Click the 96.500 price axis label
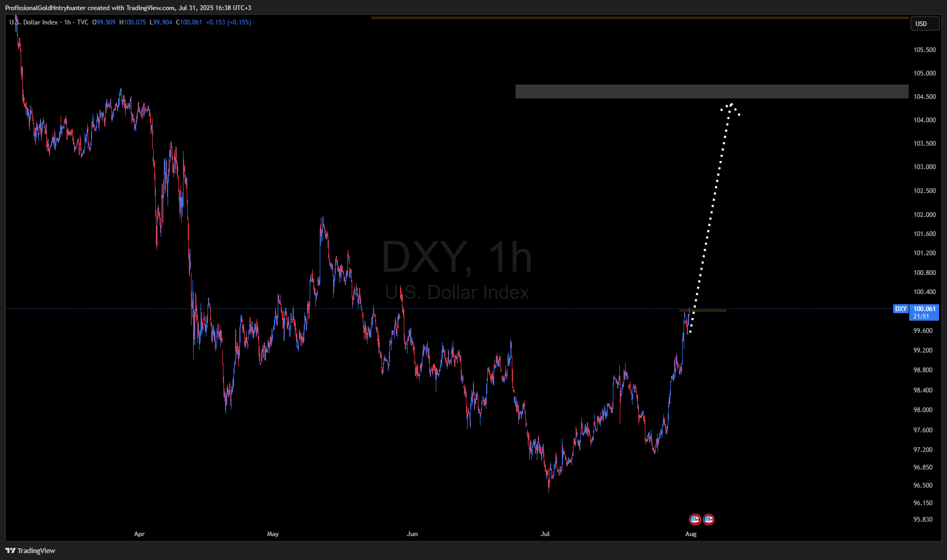Screen dimensions: 947x560 point(923,486)
